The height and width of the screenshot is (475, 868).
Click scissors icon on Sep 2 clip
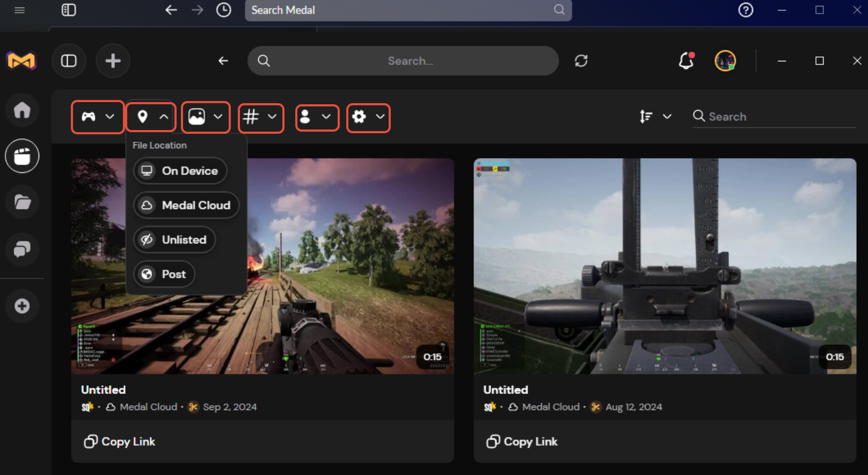193,407
